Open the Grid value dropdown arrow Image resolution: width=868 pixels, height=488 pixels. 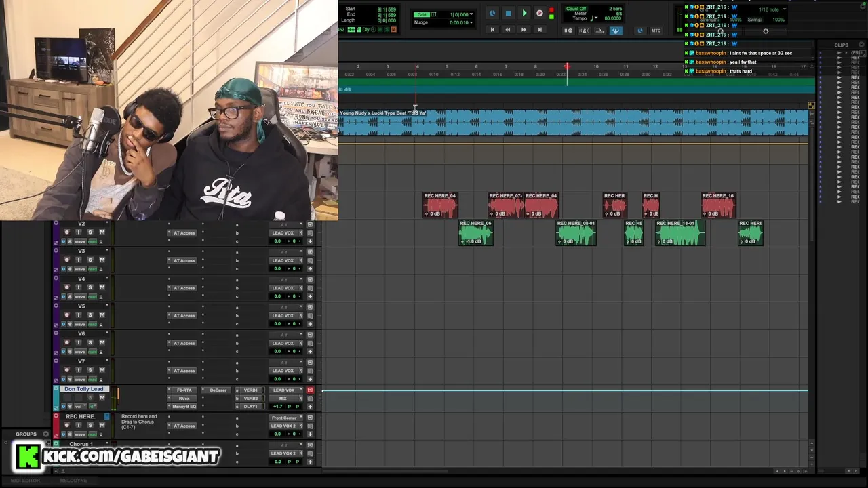coord(471,14)
